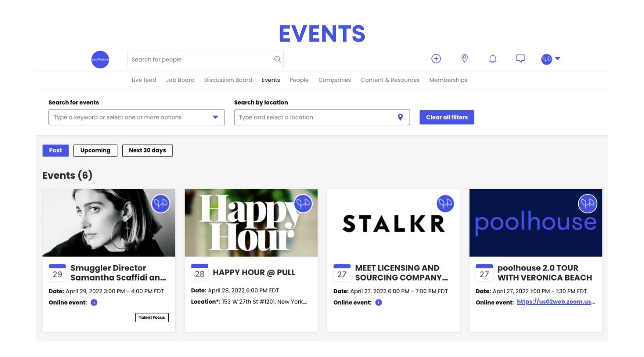
Task: Click the Clear all filters button
Action: point(447,117)
